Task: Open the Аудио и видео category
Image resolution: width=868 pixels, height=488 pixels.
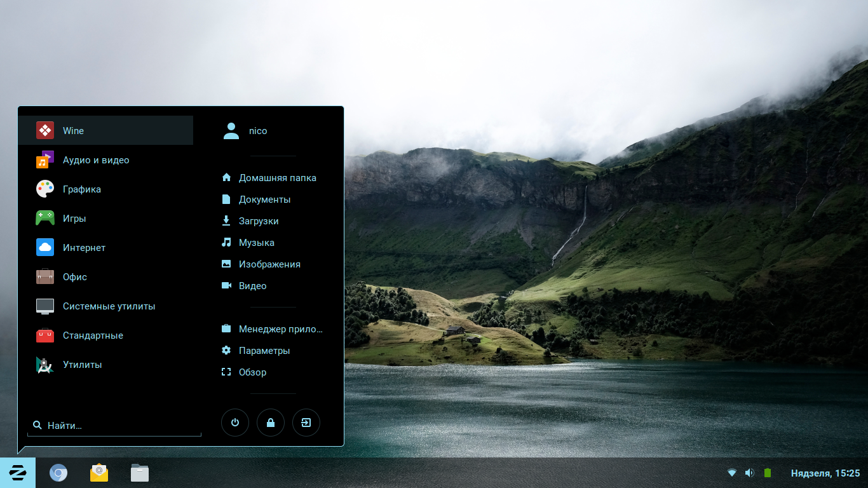Action: coord(105,160)
